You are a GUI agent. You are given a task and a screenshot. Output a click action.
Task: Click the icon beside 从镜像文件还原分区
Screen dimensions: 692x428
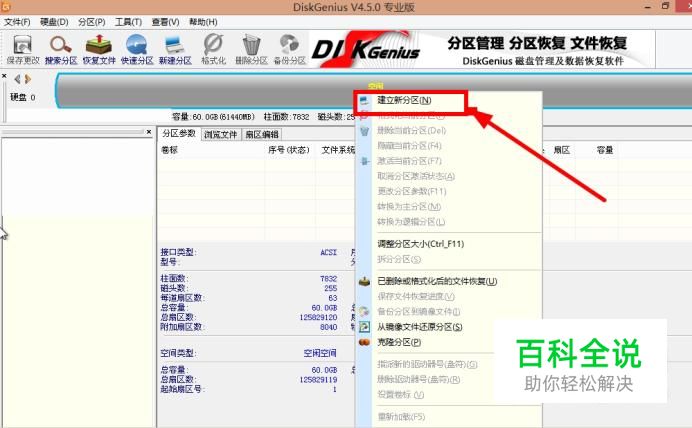pyautogui.click(x=365, y=327)
